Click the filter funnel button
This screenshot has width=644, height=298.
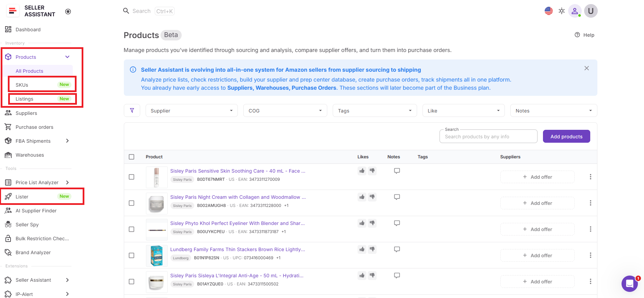(132, 110)
